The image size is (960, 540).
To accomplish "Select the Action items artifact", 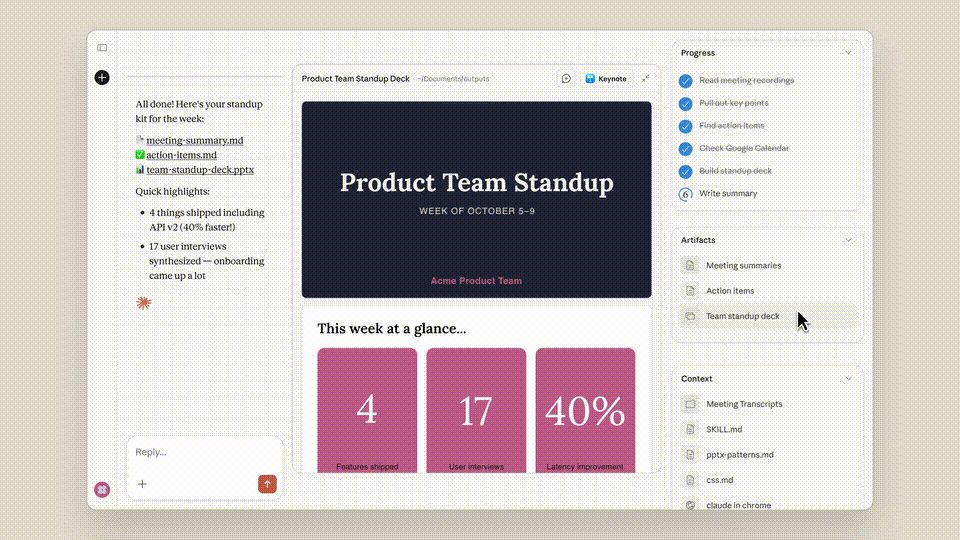I will point(730,291).
